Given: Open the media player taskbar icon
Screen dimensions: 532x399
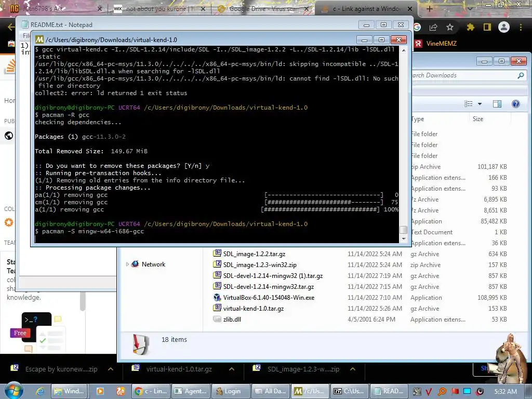Looking at the screenshot, I should coord(100,391).
